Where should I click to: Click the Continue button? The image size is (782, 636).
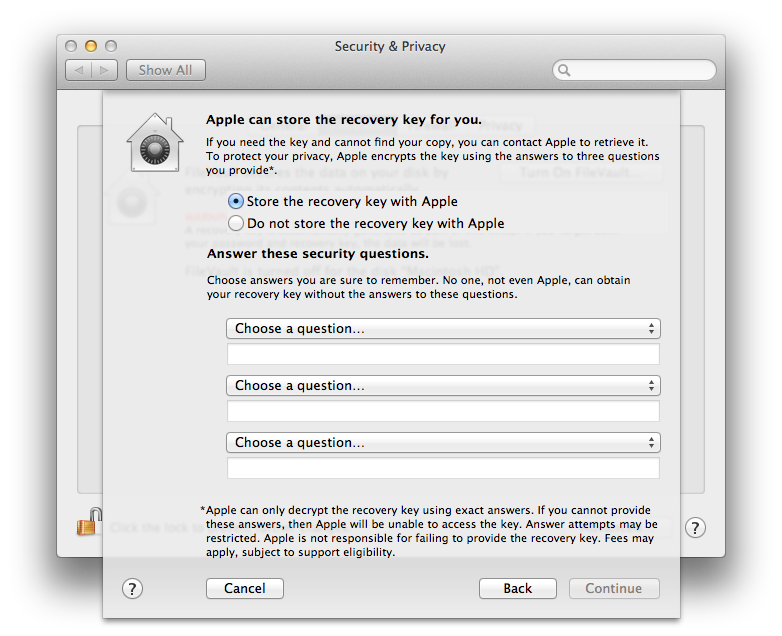pyautogui.click(x=614, y=589)
